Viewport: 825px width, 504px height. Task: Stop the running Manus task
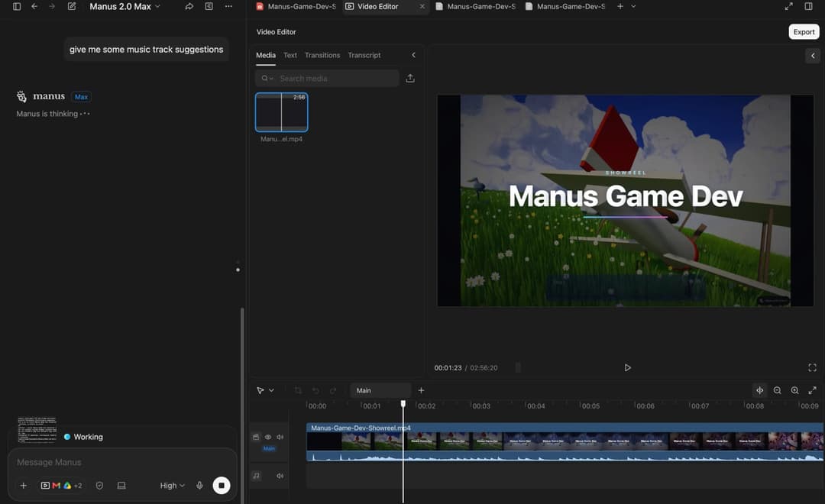pyautogui.click(x=222, y=486)
